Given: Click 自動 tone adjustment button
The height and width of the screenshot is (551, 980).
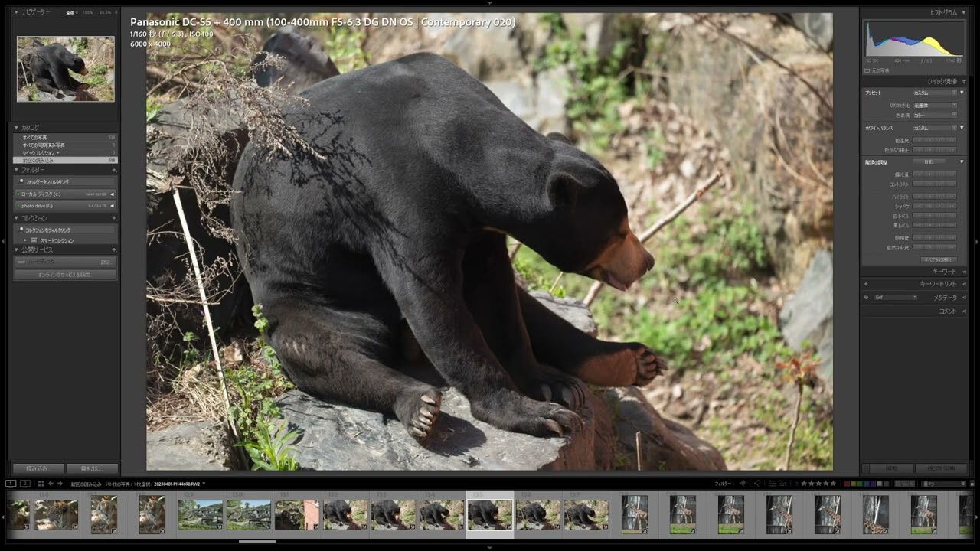Looking at the screenshot, I should (x=929, y=161).
